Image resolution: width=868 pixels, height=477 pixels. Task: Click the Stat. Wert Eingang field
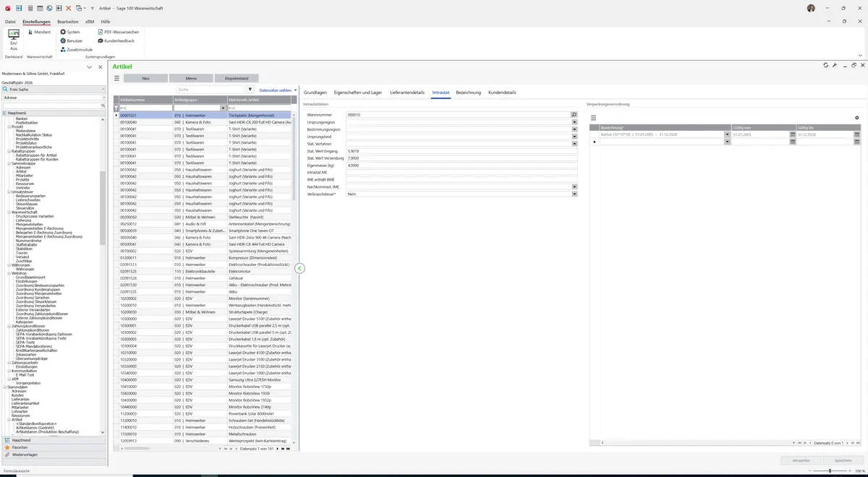pos(461,151)
